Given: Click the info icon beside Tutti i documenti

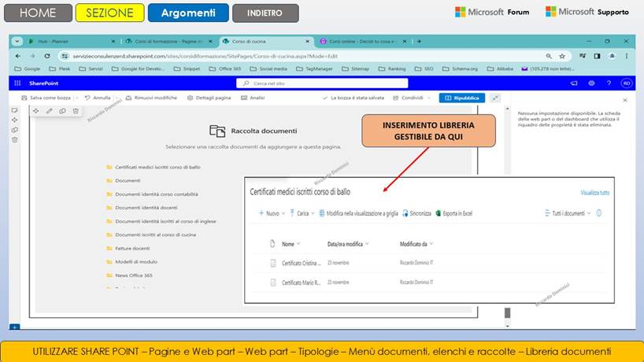Looking at the screenshot, I should (x=599, y=213).
